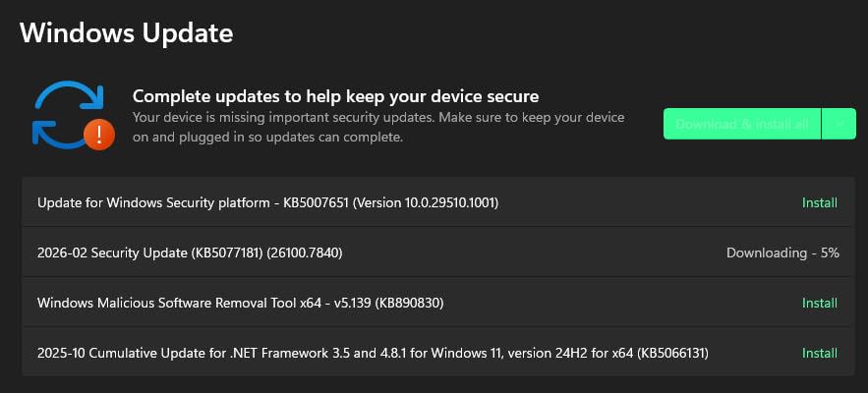Click the orange exclamation warning badge
This screenshot has height=393, width=868.
pos(99,135)
